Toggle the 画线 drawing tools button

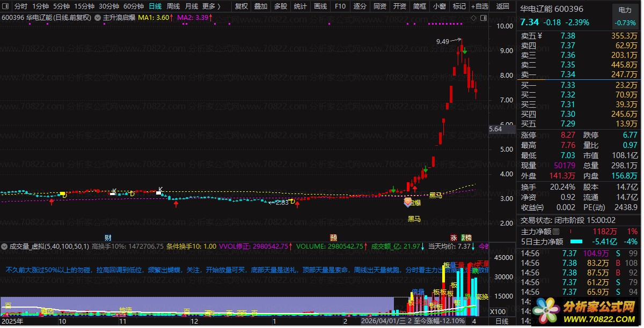tap(320, 6)
